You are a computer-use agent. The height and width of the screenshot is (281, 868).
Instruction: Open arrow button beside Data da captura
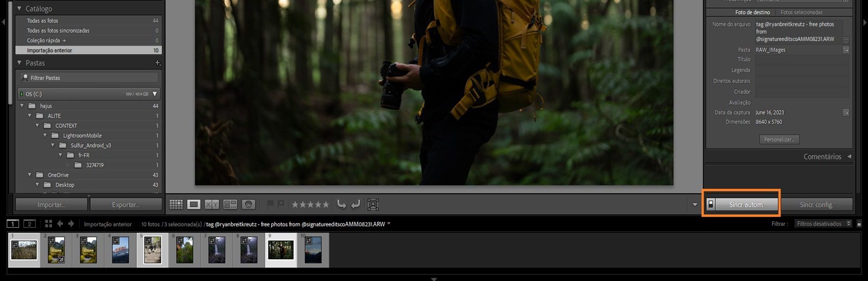846,112
